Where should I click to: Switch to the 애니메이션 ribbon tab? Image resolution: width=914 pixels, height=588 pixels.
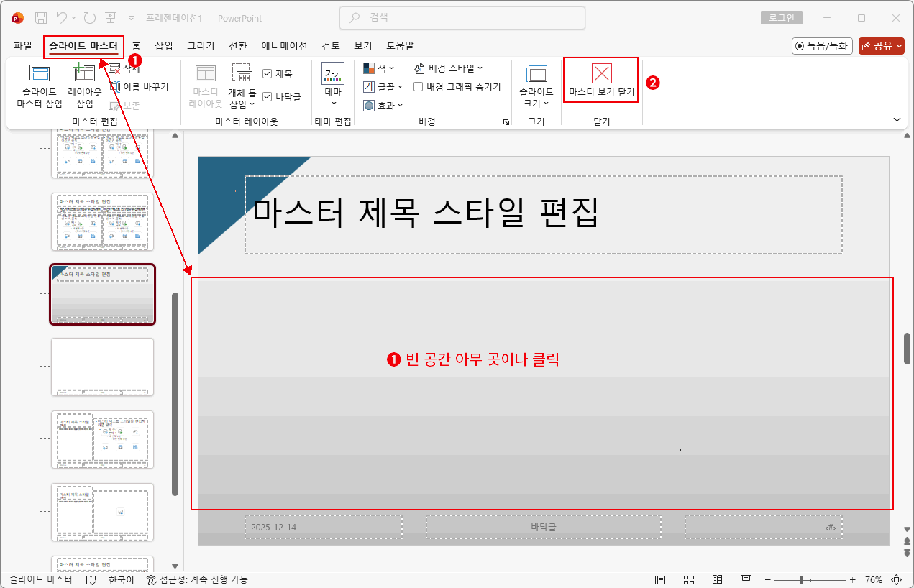click(x=283, y=45)
